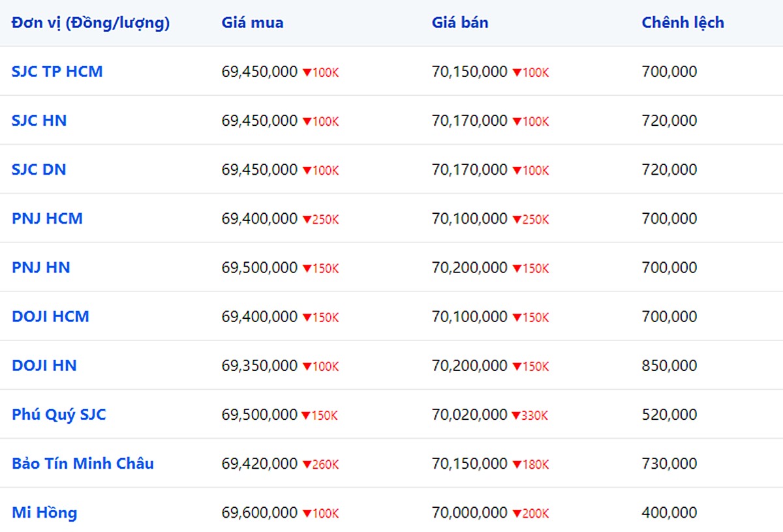This screenshot has width=783, height=532.
Task: Select Bảo Tín Minh Châu spread value 730,000
Action: pos(669,464)
